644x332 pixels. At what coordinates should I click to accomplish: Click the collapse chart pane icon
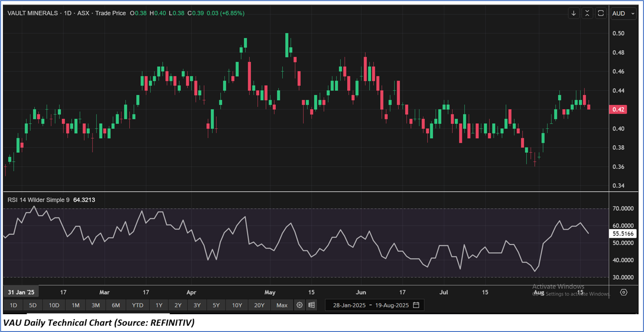[x=588, y=13]
